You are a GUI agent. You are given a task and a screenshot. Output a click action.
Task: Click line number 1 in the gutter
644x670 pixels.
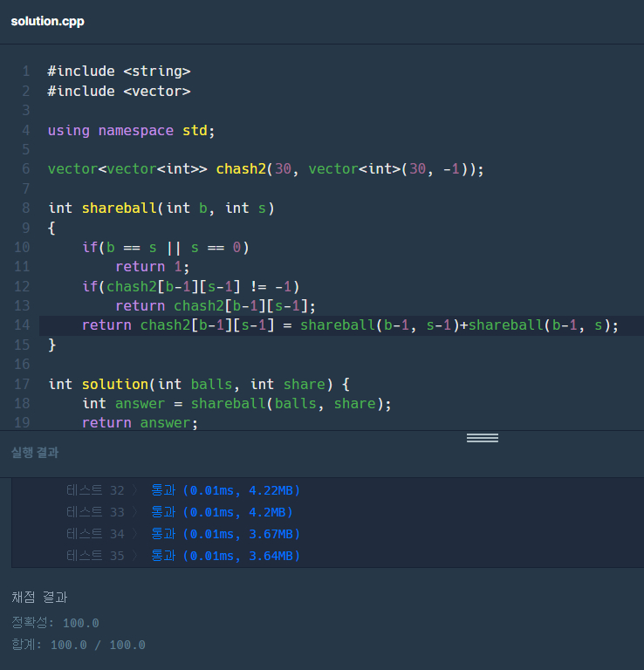point(26,72)
